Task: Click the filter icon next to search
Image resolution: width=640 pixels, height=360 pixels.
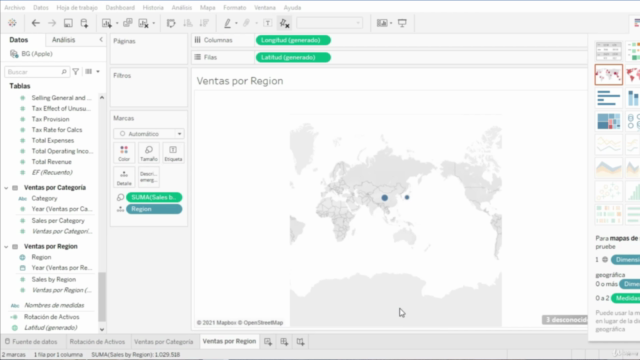Action: pyautogui.click(x=76, y=72)
